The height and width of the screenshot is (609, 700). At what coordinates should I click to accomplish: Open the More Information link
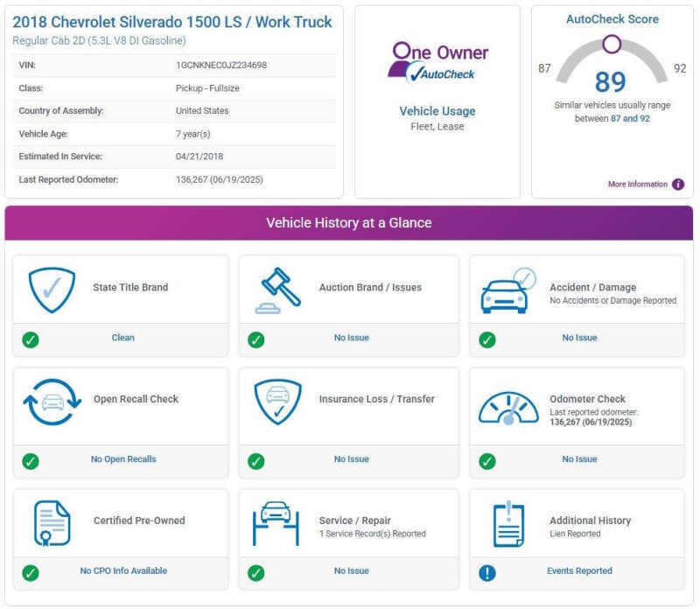pyautogui.click(x=637, y=185)
